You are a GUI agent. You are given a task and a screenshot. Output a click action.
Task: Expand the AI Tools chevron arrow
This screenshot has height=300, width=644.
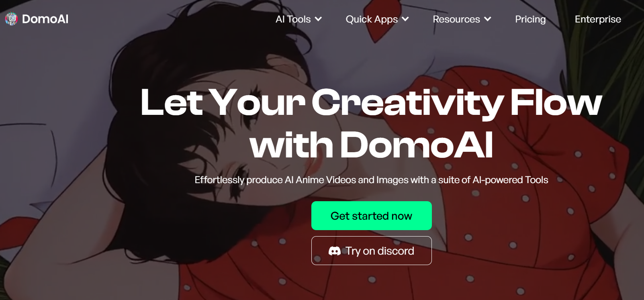pyautogui.click(x=319, y=19)
